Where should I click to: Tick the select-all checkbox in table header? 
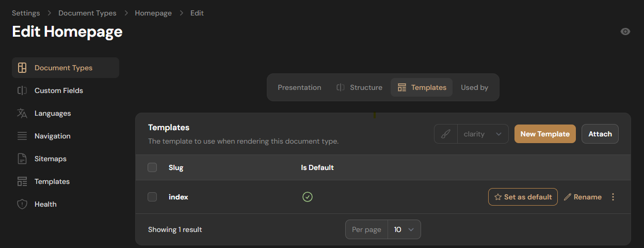click(152, 167)
